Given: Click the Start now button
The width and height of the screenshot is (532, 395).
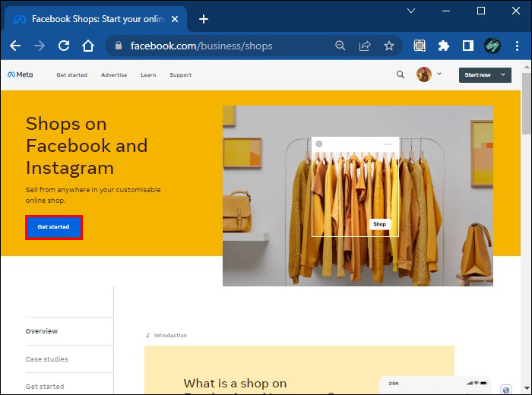Looking at the screenshot, I should pos(478,75).
